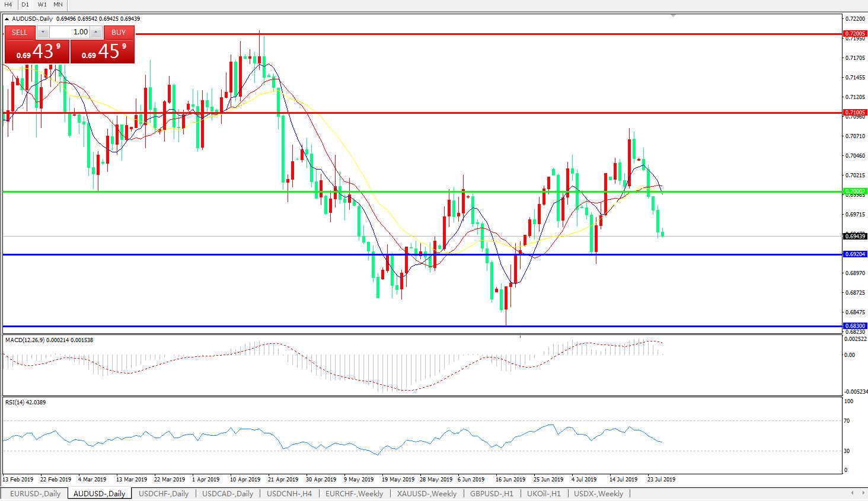
Task: Click the volume decrease arrow
Action: (x=43, y=32)
